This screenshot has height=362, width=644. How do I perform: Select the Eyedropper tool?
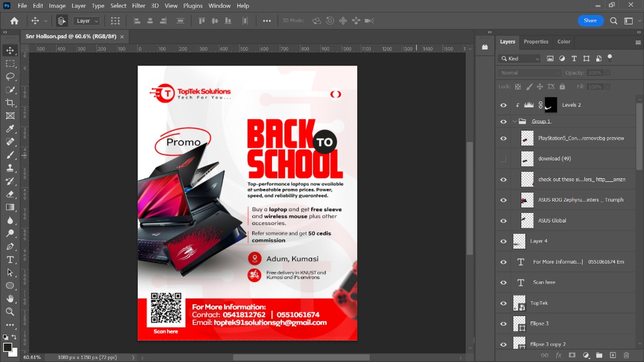(10, 129)
